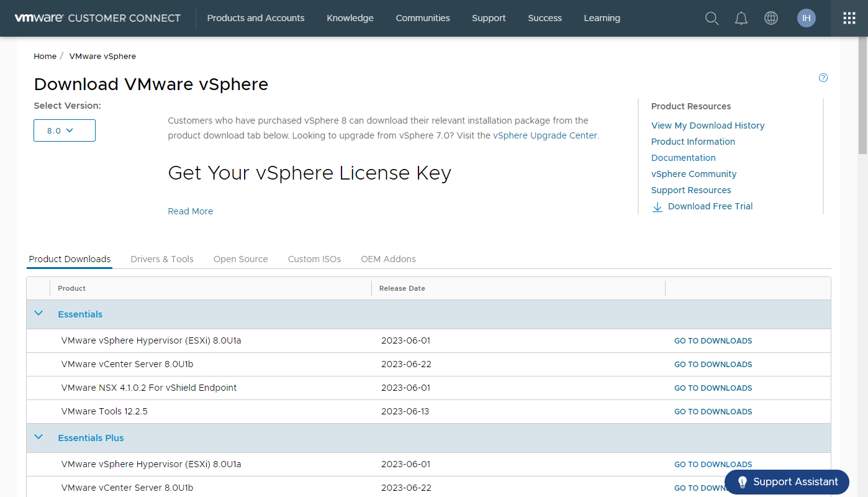The width and height of the screenshot is (868, 497).
Task: Open the apps grid icon
Action: tap(849, 18)
